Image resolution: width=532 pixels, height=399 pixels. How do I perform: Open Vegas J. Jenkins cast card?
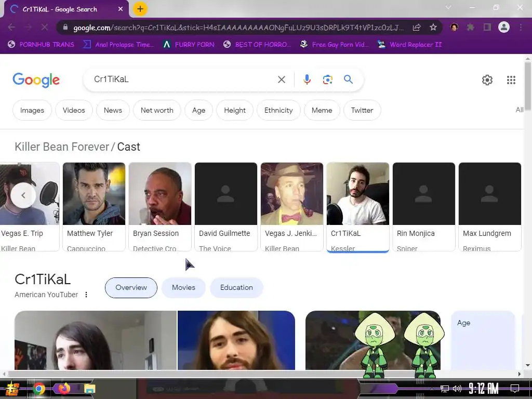(292, 207)
